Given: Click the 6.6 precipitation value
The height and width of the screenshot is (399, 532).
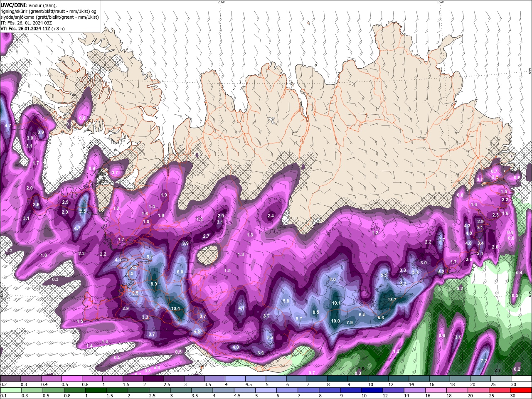Looking at the screenshot, I should 362,315.
